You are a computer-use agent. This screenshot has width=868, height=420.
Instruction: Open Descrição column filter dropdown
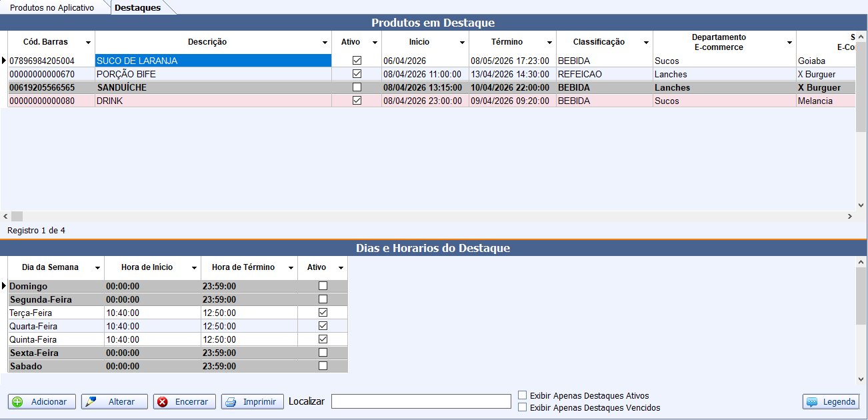pos(325,43)
